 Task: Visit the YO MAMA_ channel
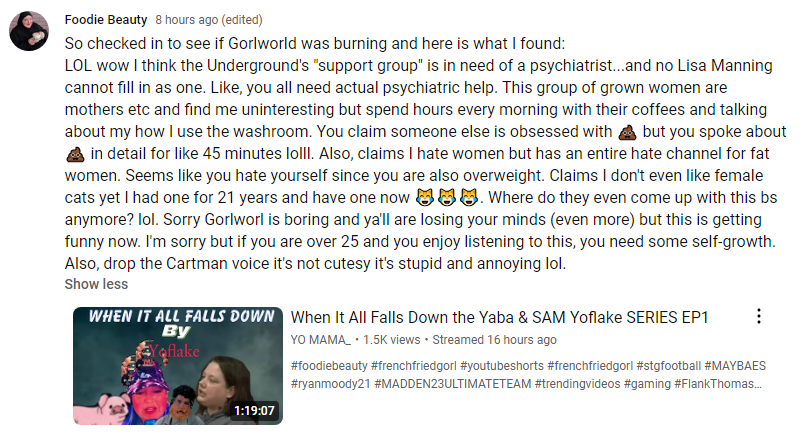pos(320,340)
